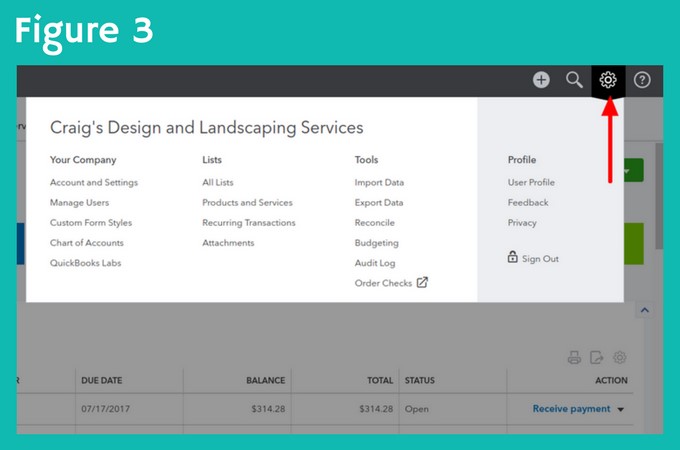
Task: Choose Export Data tool
Action: (x=379, y=202)
